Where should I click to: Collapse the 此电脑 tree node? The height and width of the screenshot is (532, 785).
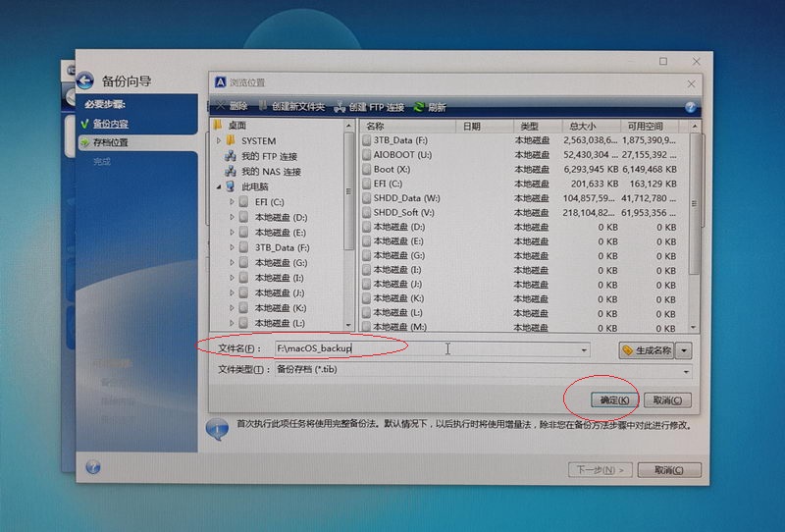pyautogui.click(x=218, y=186)
